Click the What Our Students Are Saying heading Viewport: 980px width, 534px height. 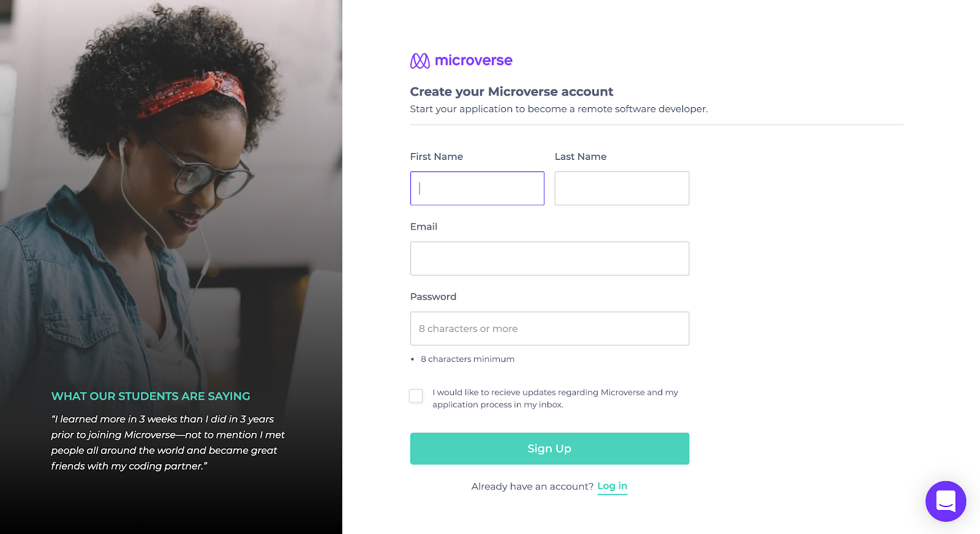[x=151, y=396]
